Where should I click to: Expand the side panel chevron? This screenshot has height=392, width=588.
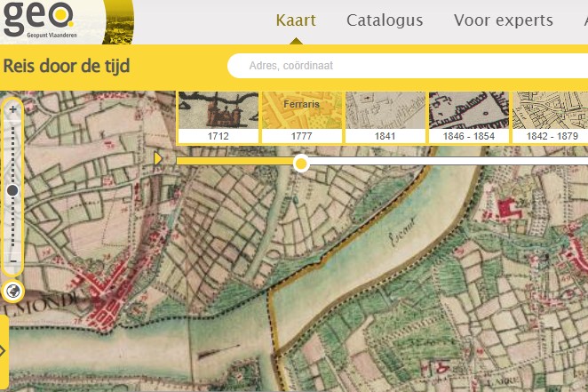(3, 351)
